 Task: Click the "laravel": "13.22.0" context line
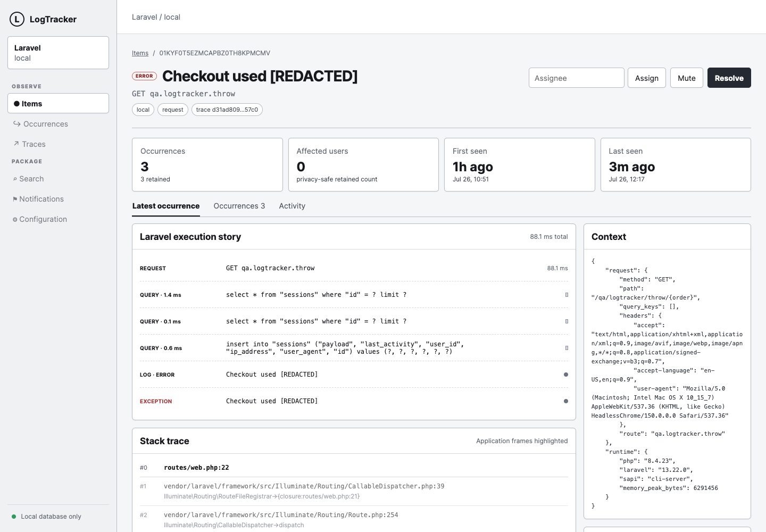tap(656, 470)
